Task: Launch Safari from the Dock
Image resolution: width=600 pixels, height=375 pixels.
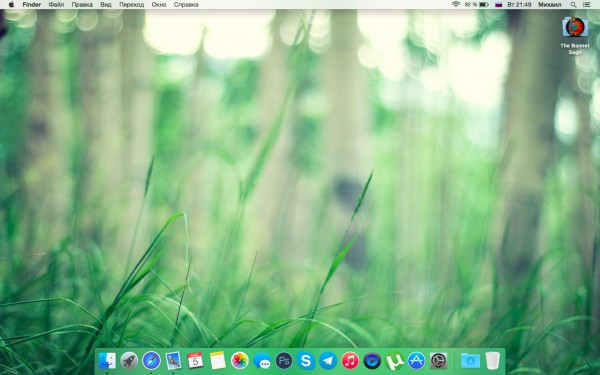Action: click(x=151, y=360)
